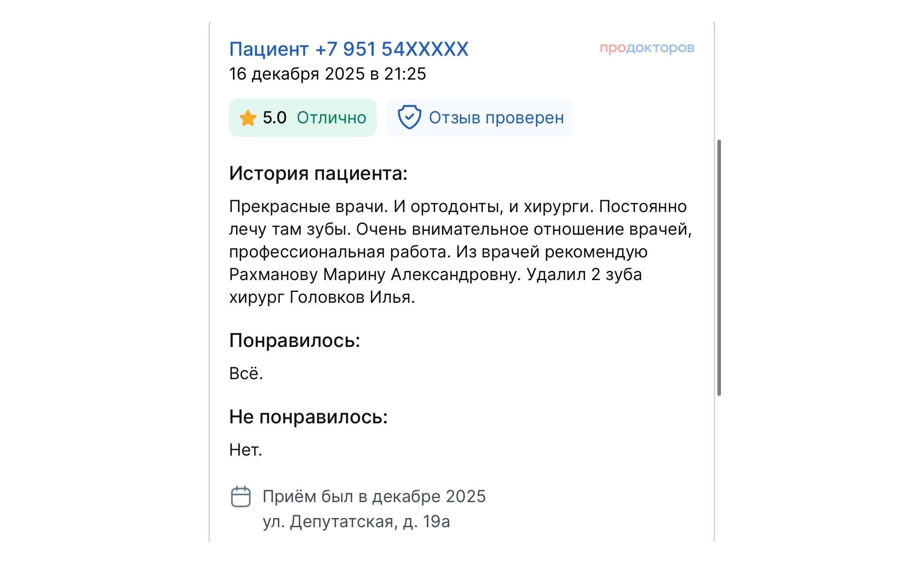
Task: Click the Отзыв проверен badge label
Action: click(496, 118)
